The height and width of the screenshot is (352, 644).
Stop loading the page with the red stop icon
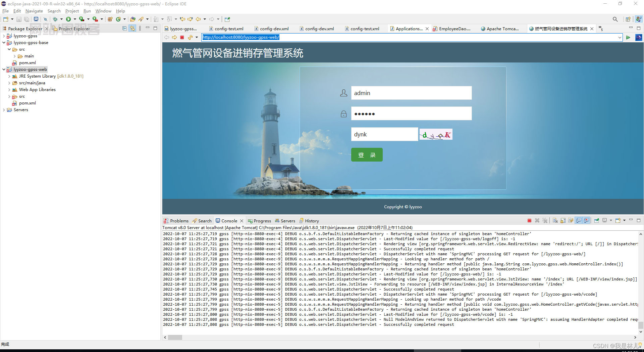pyautogui.click(x=182, y=37)
